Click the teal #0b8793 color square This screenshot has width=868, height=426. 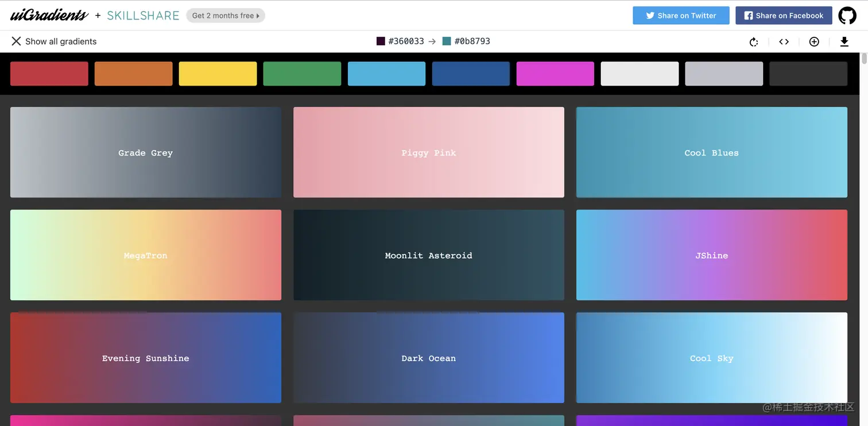pyautogui.click(x=447, y=41)
